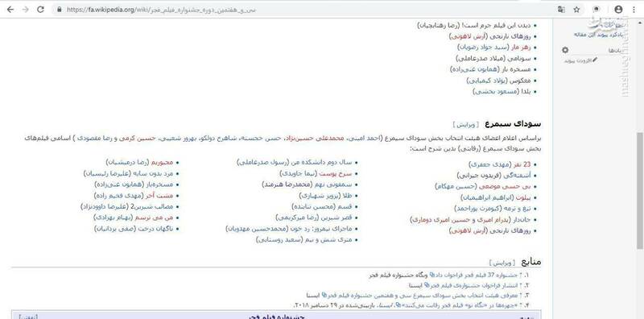
Task: Click edit link beside منابع heading
Action: tap(502, 263)
